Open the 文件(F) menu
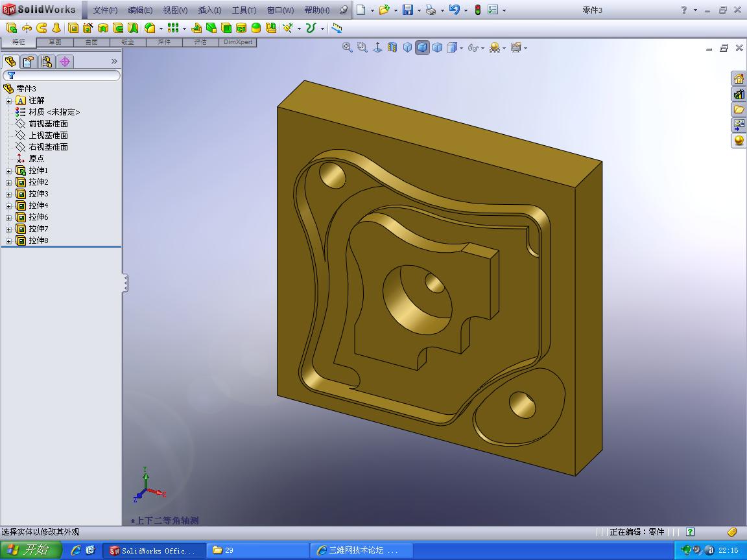Screen dimensions: 747x560 coord(105,10)
